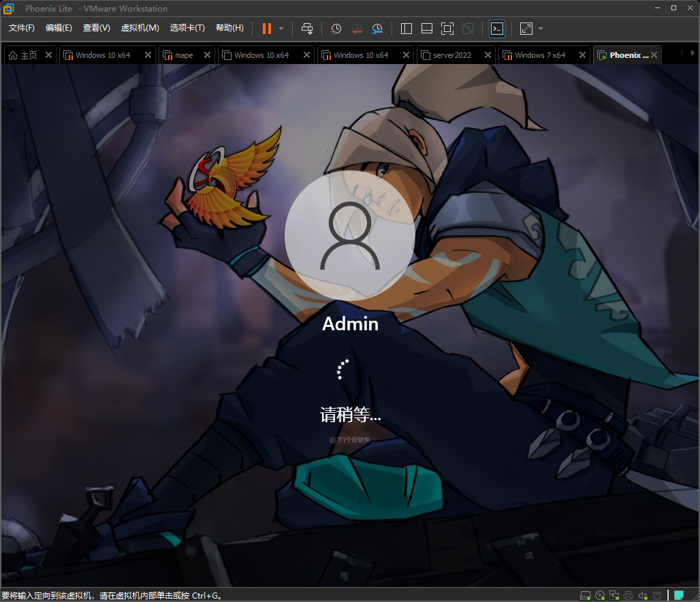The image size is (700, 602).
Task: Close the Phoenix tab
Action: pos(654,55)
